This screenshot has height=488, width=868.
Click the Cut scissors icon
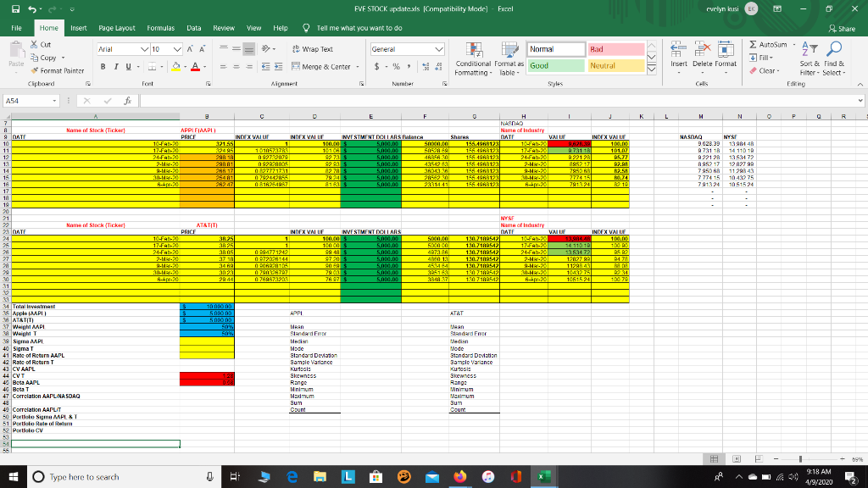click(x=34, y=44)
